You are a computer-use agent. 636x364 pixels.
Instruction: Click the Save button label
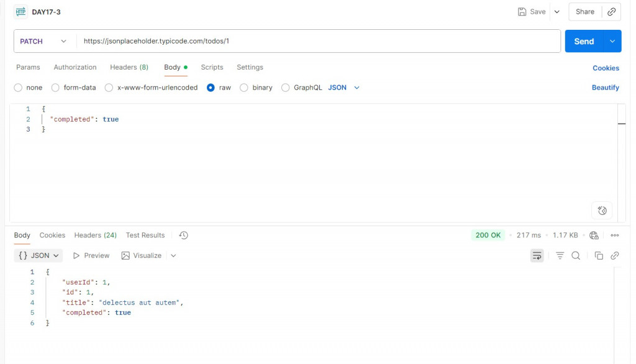click(538, 12)
